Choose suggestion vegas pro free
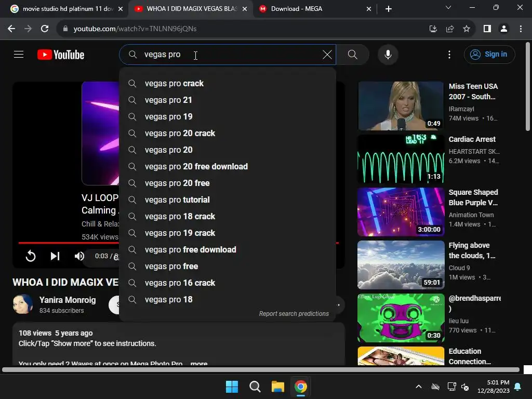The width and height of the screenshot is (532, 399). [x=228, y=267]
